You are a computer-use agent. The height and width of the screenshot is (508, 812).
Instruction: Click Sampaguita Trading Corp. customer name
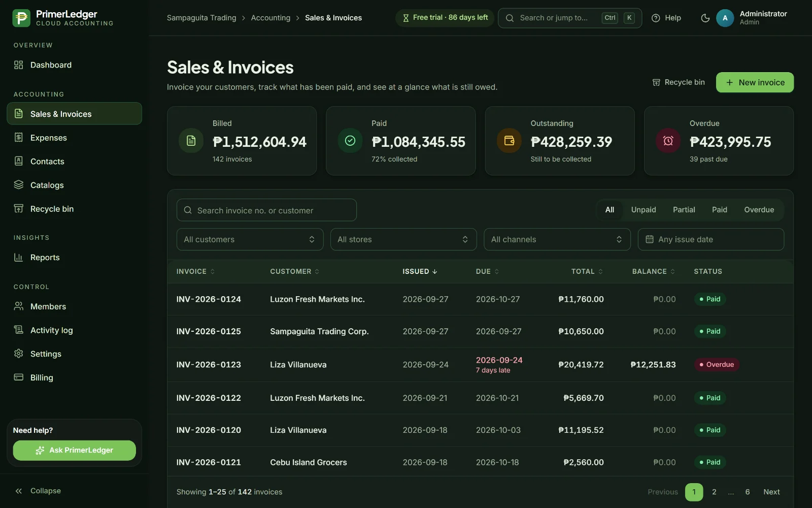click(319, 331)
